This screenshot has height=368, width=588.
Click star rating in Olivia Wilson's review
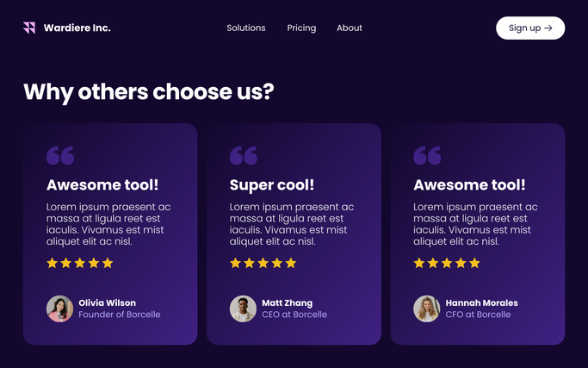point(80,263)
